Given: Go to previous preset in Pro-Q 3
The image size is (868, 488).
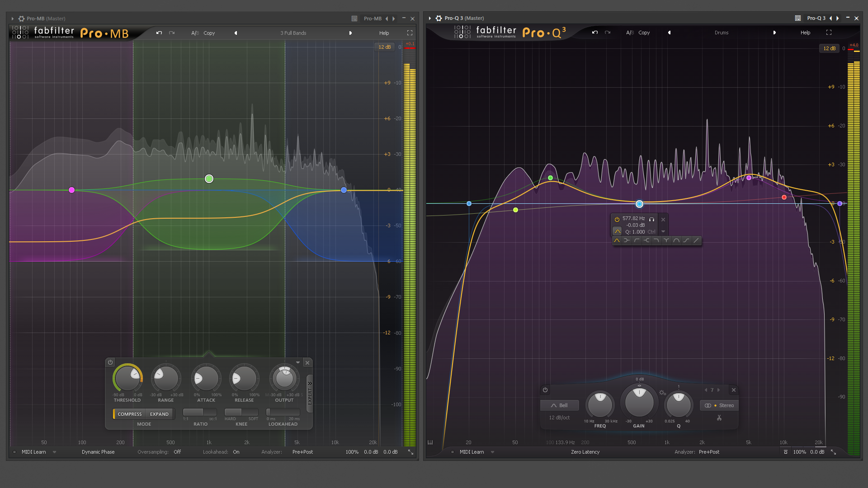Looking at the screenshot, I should tap(669, 33).
